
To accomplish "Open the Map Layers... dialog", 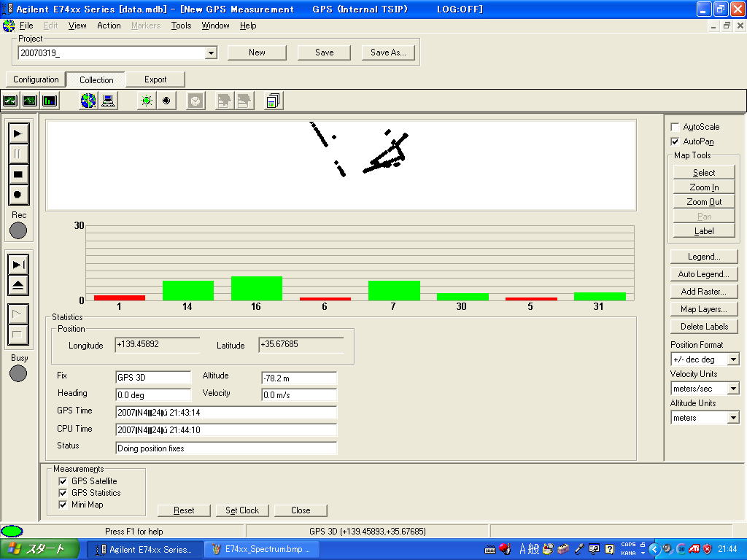I will point(704,309).
